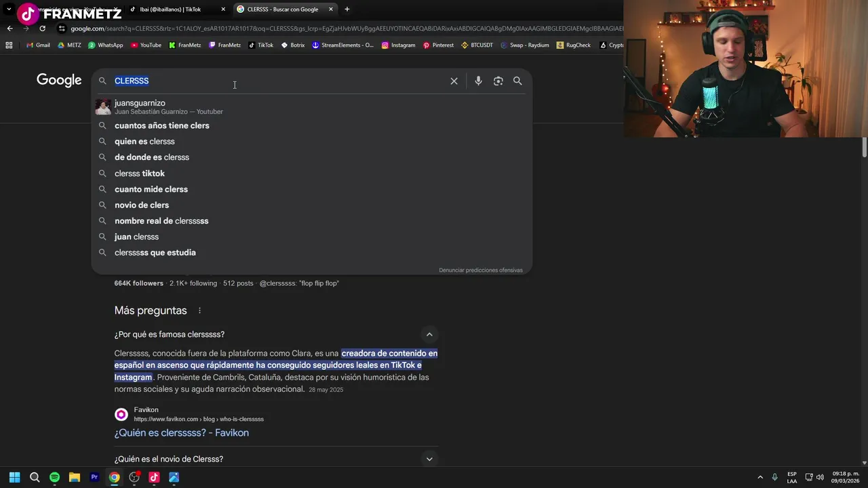Click the browser address bar URL
This screenshot has width=868, height=488.
[x=346, y=28]
